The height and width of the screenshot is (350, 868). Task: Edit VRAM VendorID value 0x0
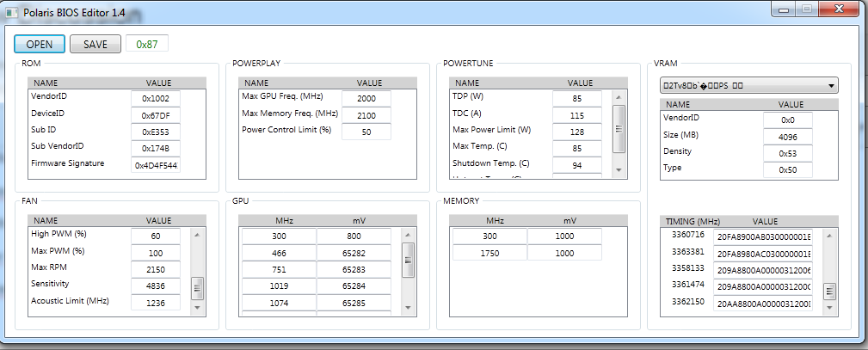point(788,120)
